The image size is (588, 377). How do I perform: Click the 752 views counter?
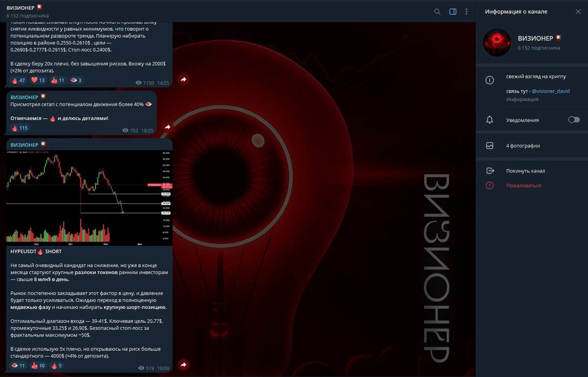coord(130,131)
